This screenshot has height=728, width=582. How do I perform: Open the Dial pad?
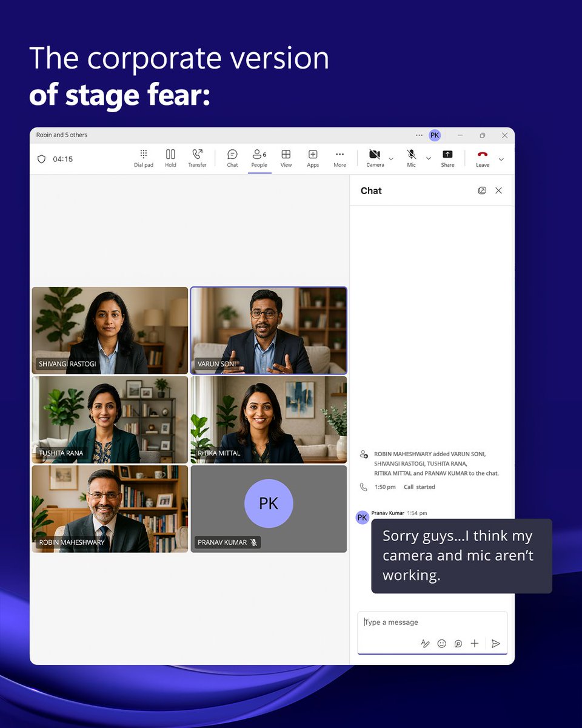[x=144, y=158]
